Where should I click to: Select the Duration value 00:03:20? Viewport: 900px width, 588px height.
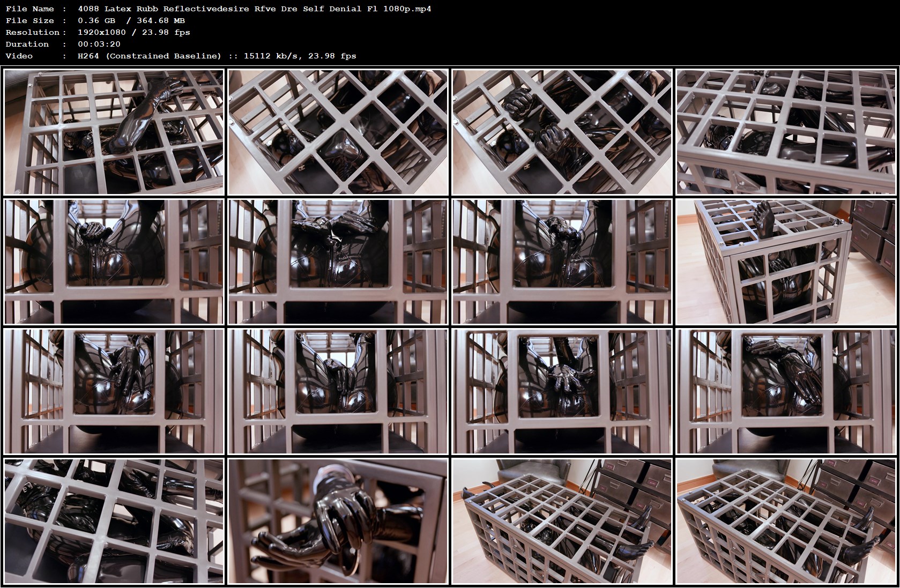99,44
